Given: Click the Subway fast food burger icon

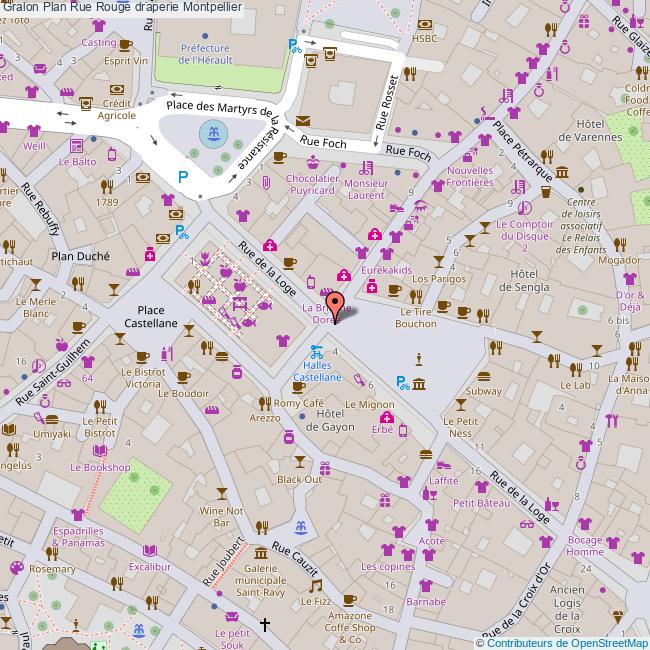Looking at the screenshot, I should pyautogui.click(x=485, y=377).
